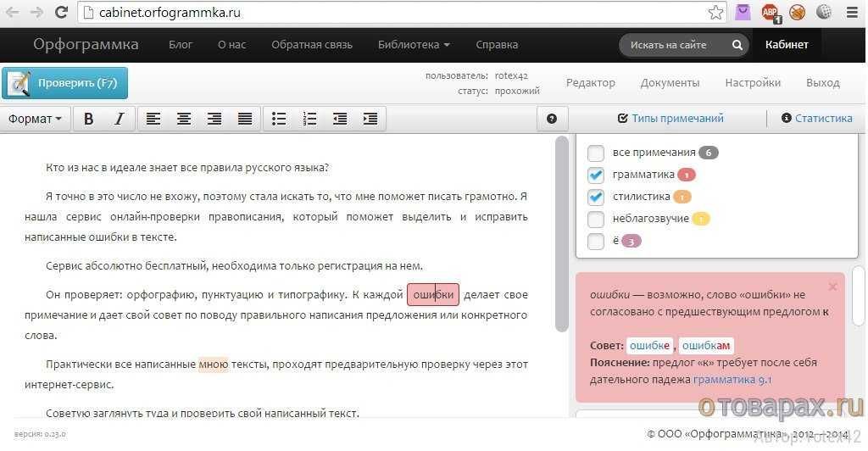Open the purple extension icon

click(743, 12)
